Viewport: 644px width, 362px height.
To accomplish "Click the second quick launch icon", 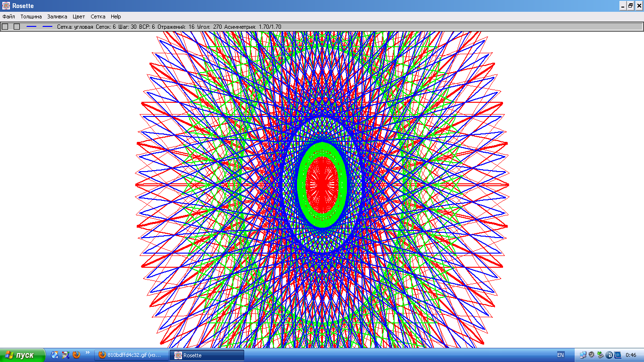I will tap(66, 355).
